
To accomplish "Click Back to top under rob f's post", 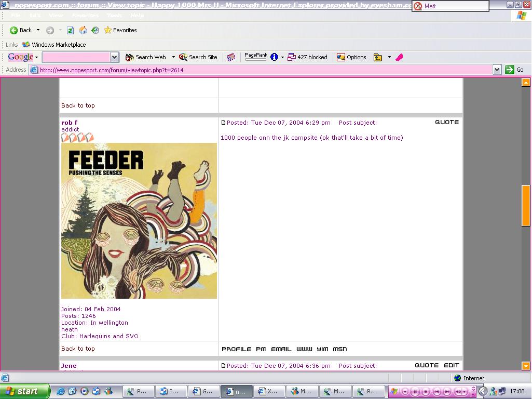I will tap(78, 349).
